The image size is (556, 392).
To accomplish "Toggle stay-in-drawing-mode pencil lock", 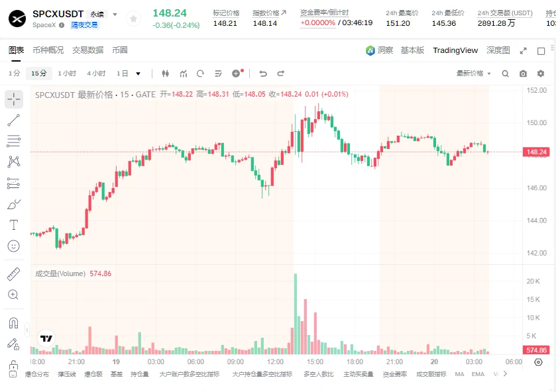I will coord(13,344).
